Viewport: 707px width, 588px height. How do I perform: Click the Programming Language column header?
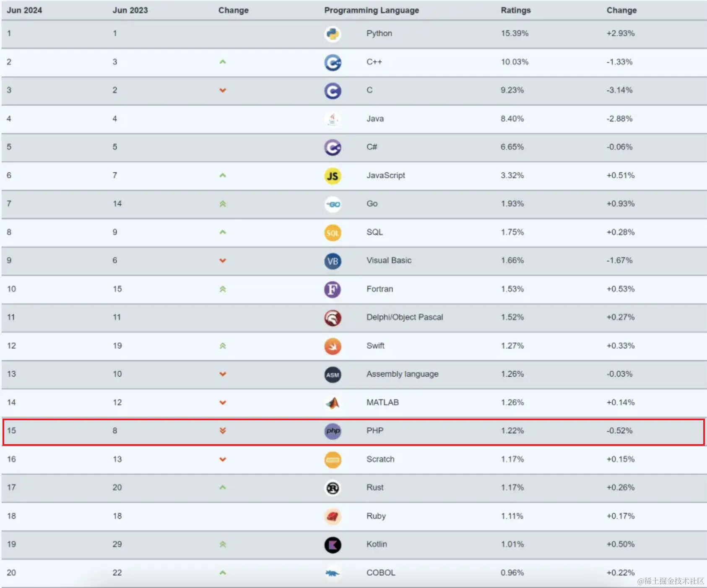coord(372,10)
